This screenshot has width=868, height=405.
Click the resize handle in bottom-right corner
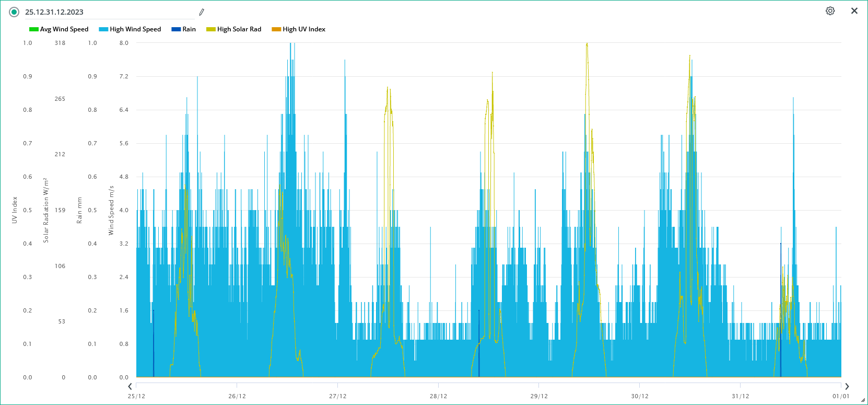863,400
